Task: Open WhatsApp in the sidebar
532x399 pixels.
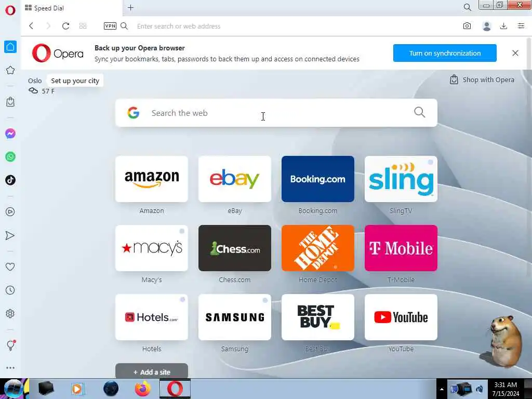Action: click(x=10, y=157)
